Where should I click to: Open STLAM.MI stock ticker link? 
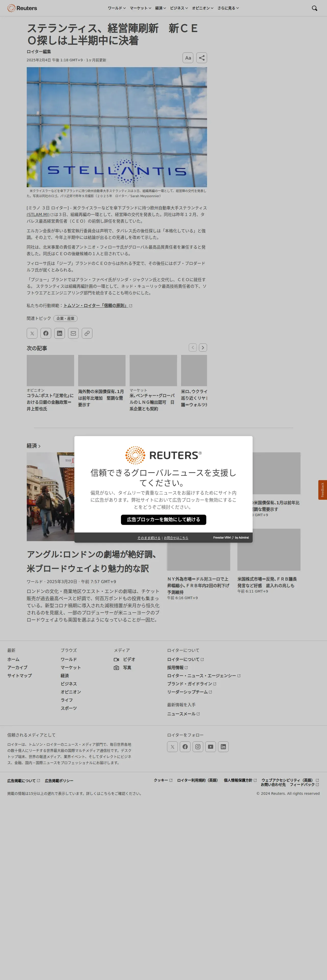pyautogui.click(x=40, y=214)
